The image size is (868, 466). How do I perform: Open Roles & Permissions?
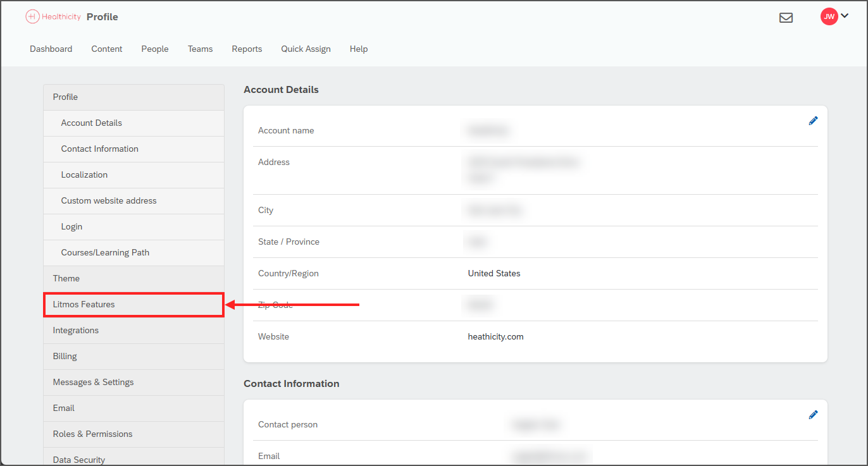tap(92, 434)
